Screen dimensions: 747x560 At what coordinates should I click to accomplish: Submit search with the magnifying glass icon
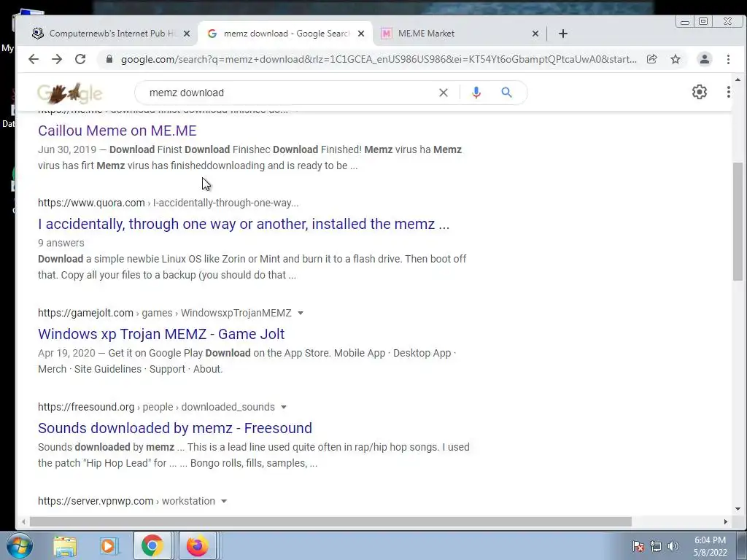[506, 93]
